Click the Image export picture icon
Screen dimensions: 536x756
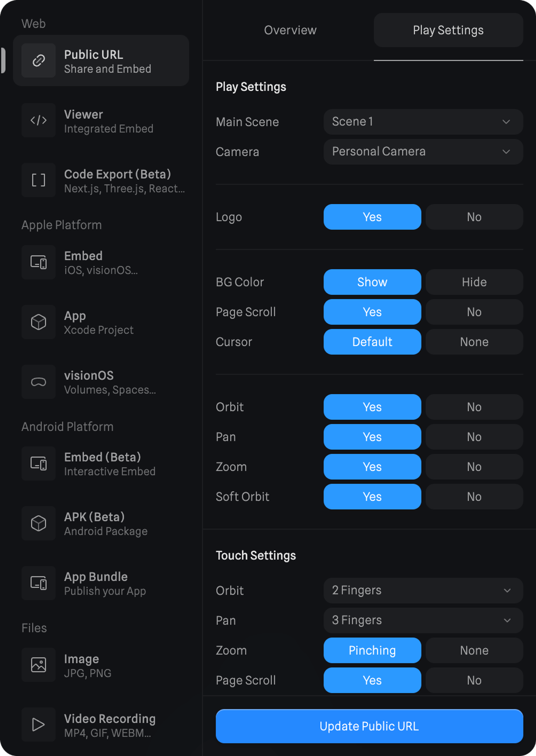tap(39, 665)
